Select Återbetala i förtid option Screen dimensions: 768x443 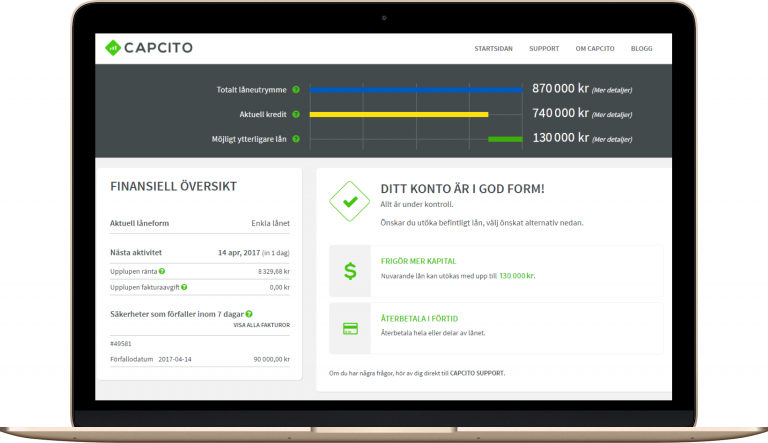point(419,319)
